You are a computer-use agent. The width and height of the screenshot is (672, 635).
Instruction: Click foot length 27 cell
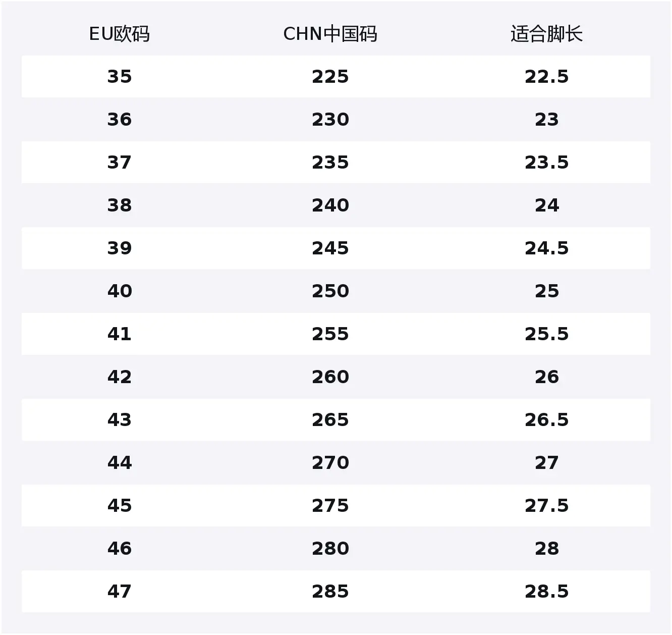pos(546,463)
